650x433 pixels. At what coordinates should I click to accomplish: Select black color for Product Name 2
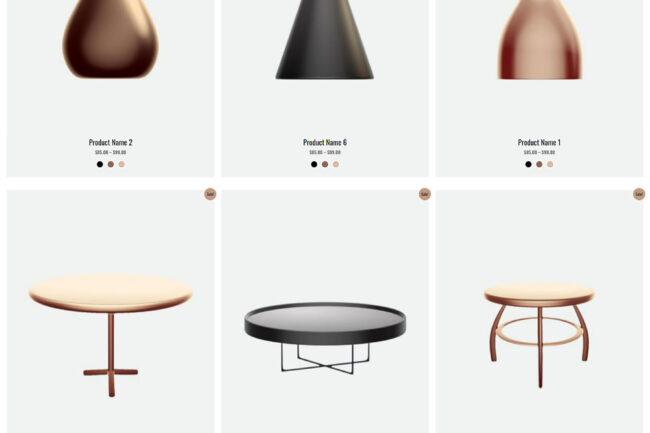click(100, 164)
